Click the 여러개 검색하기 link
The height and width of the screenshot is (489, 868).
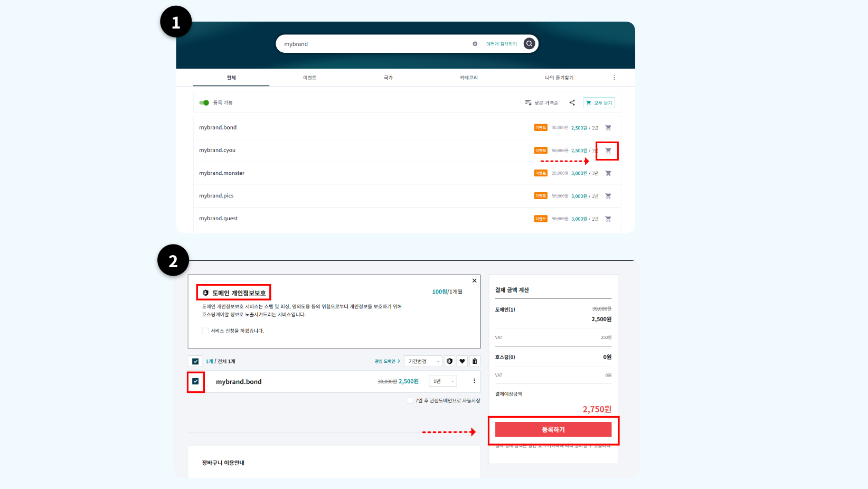(x=501, y=44)
